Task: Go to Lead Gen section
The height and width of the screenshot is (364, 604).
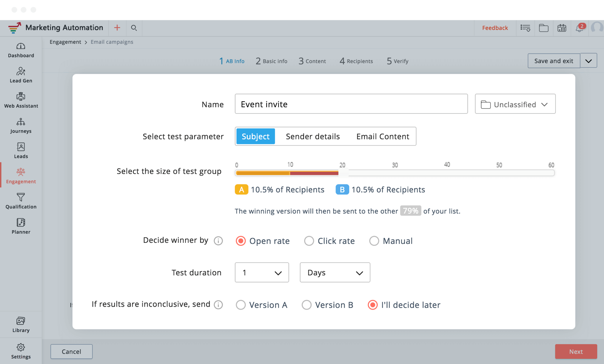Action: tap(21, 75)
